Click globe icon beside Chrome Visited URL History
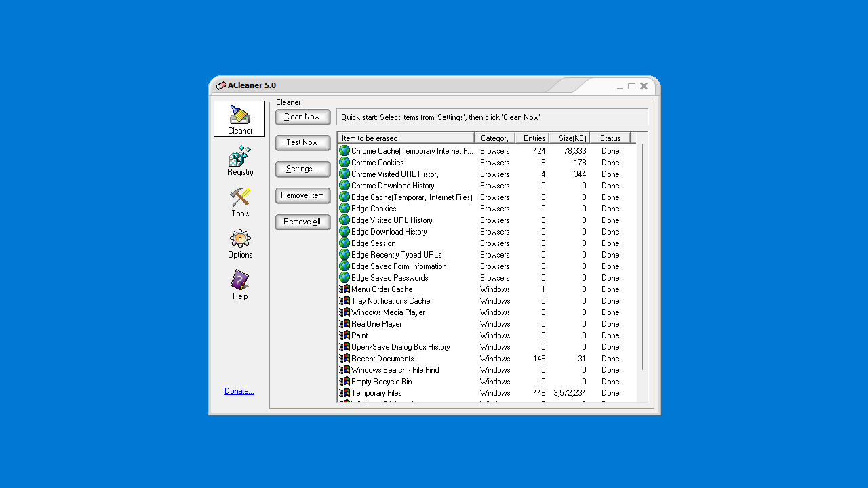Viewport: 868px width, 488px height. pos(344,174)
